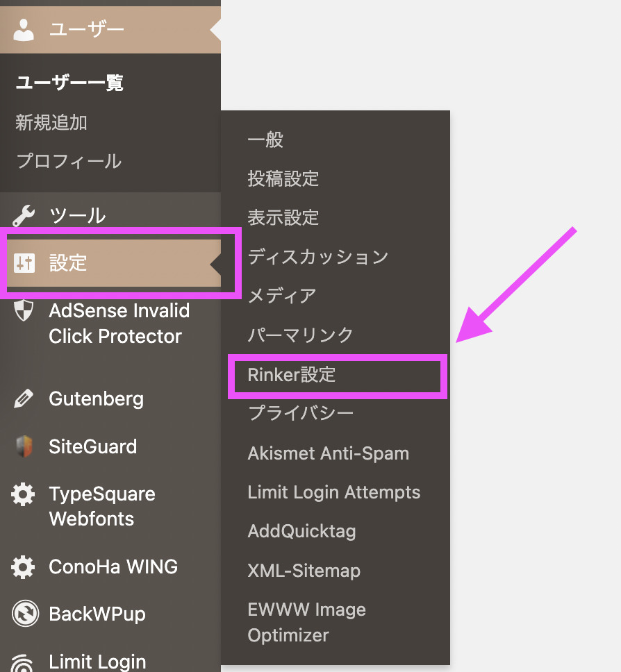Screen dimensions: 621x672
Task: Open XML-Sitemap settings
Action: (304, 571)
